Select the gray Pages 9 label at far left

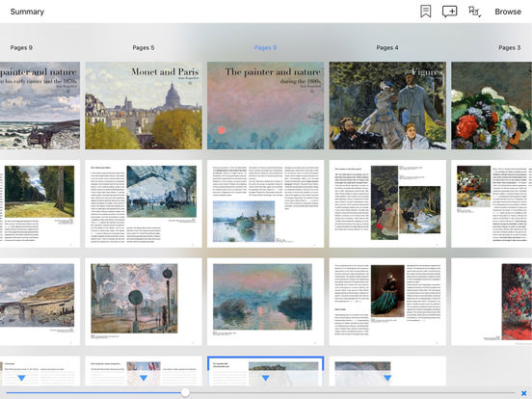pos(21,47)
